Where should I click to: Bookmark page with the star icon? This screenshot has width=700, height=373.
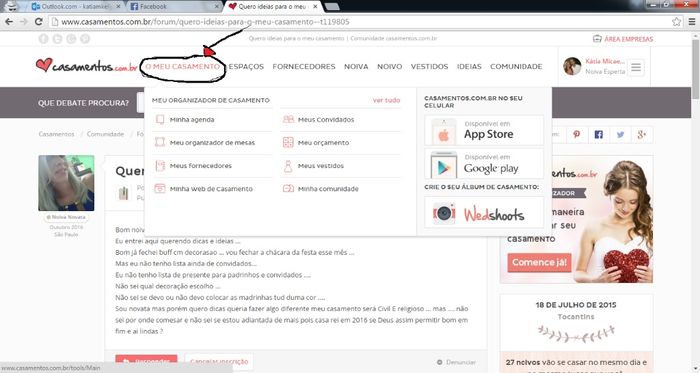coord(676,21)
